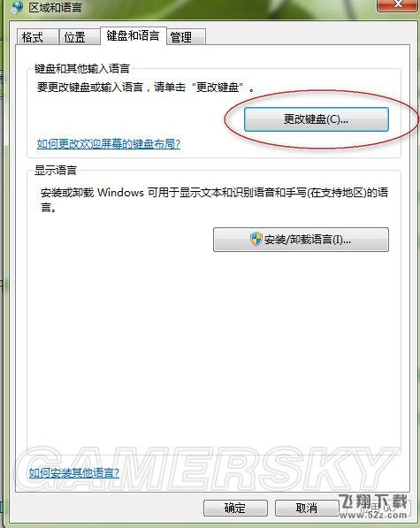Image resolution: width=420 pixels, height=528 pixels.
Task: Click the 安装/卸载语言(I)... button label
Action: pyautogui.click(x=307, y=240)
